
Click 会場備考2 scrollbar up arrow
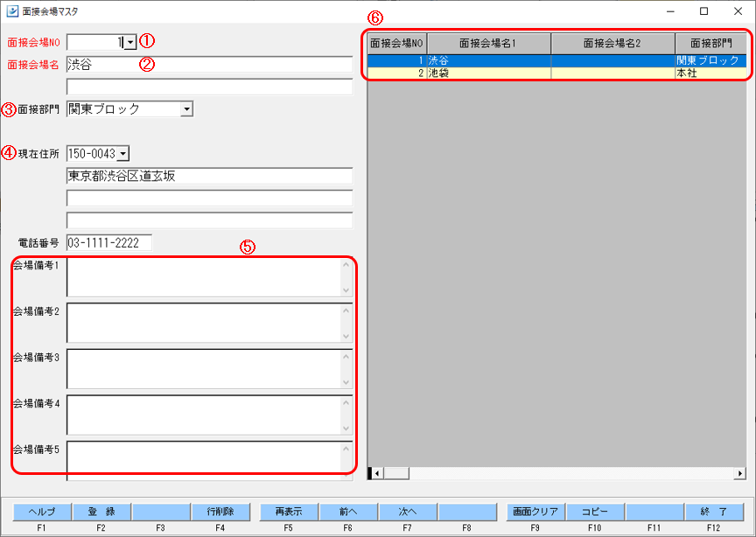click(346, 310)
